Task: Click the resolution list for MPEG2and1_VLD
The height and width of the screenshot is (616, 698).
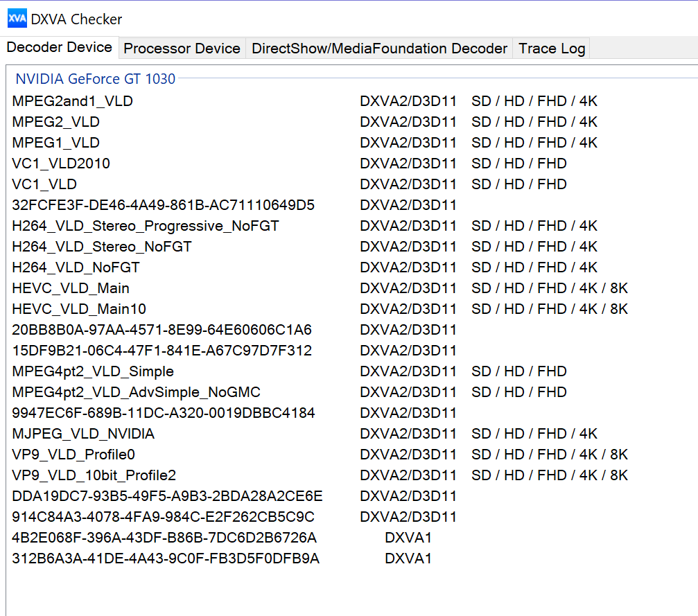Action: click(x=534, y=101)
